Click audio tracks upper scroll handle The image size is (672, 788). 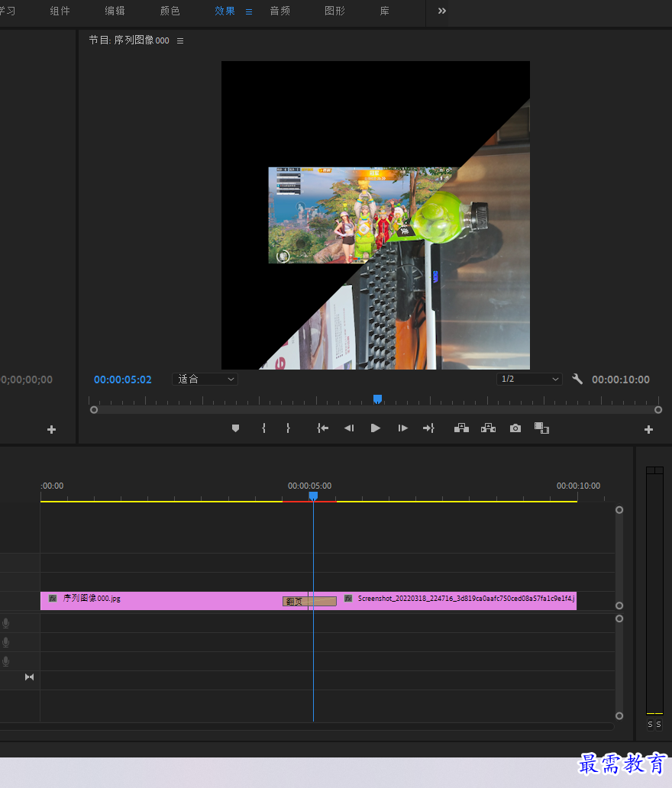[x=619, y=618]
